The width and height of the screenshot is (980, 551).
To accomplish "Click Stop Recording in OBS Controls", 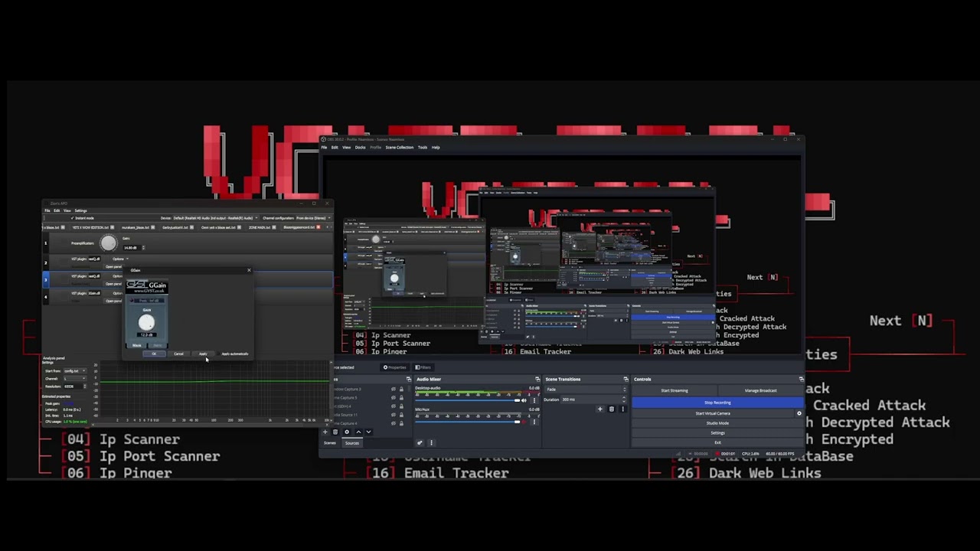I will (x=717, y=403).
